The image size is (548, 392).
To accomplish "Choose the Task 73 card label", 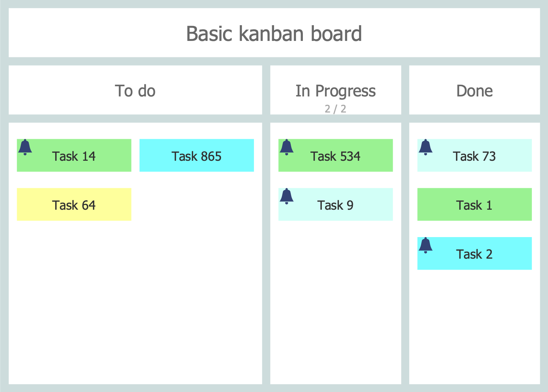I will pos(474,156).
